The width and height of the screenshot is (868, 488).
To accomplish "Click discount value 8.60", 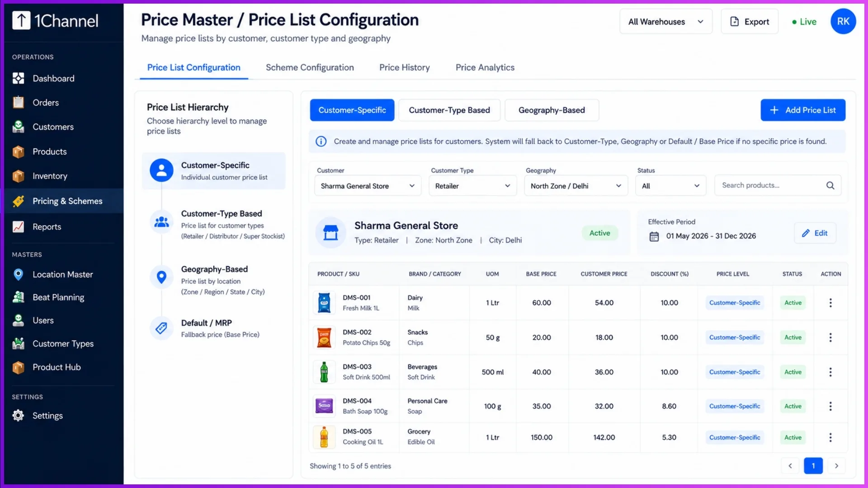I will click(669, 406).
